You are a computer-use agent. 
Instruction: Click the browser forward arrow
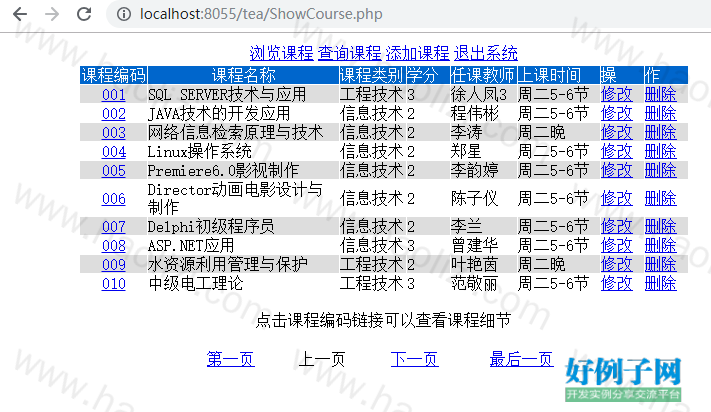(52, 14)
